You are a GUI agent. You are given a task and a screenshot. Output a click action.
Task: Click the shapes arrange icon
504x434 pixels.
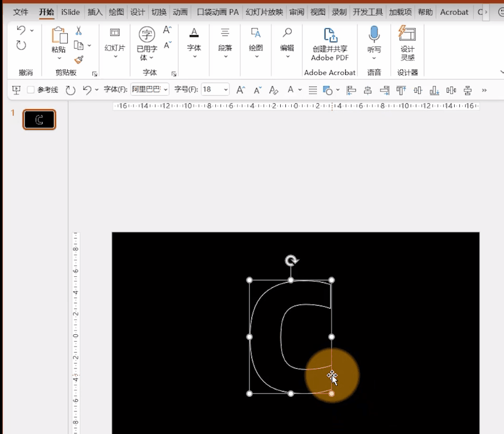[x=328, y=90]
